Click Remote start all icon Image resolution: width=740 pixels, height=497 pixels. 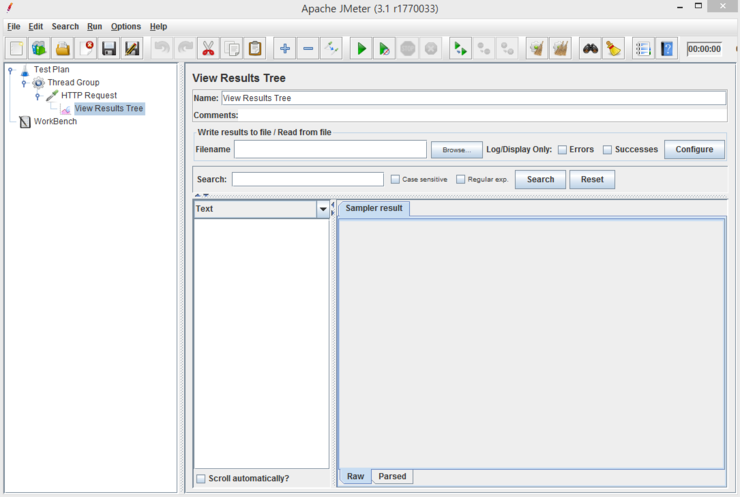460,49
